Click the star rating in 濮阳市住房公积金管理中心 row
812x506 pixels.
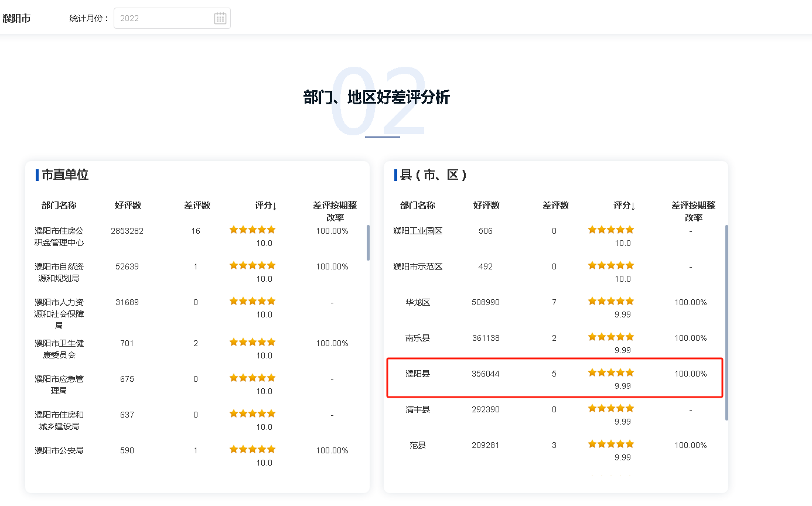point(253,230)
